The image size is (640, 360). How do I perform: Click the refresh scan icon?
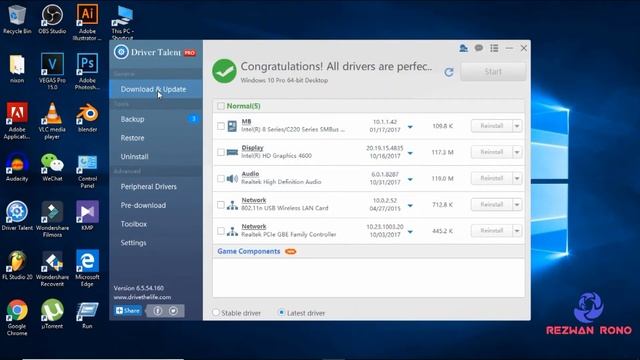449,72
